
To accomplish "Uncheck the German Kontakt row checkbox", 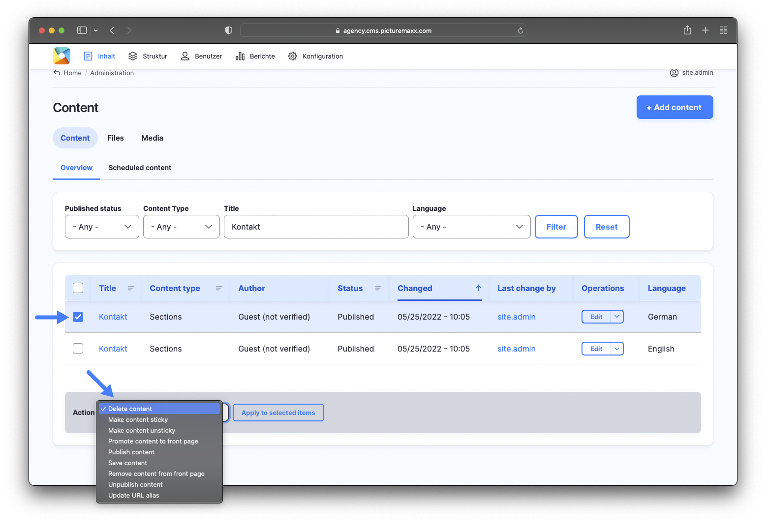I will 78,317.
